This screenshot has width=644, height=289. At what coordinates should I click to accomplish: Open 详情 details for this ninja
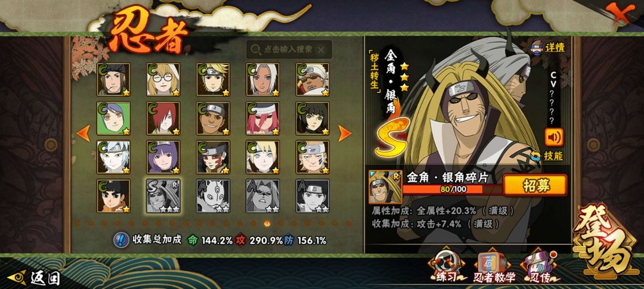549,47
